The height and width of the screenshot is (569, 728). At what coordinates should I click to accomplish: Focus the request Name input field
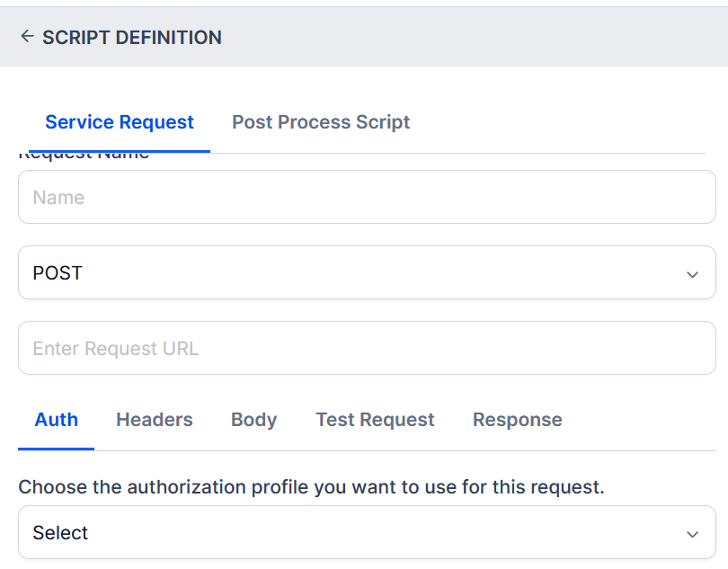click(367, 197)
